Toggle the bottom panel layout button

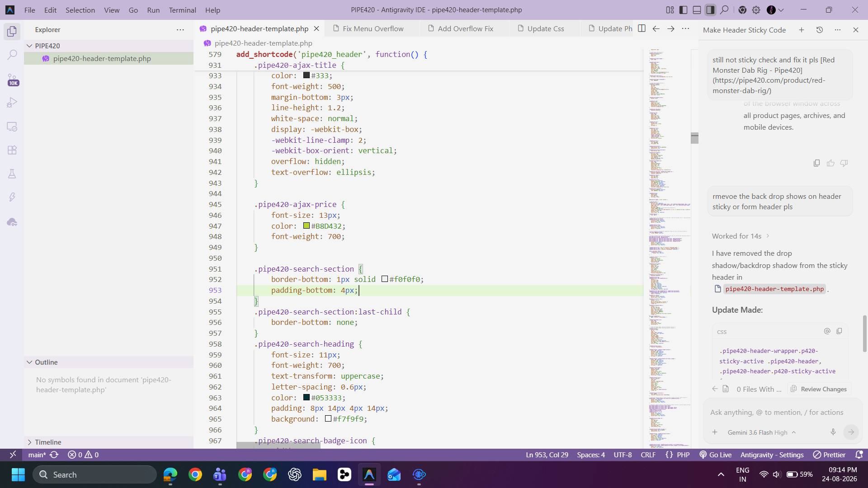click(x=697, y=9)
